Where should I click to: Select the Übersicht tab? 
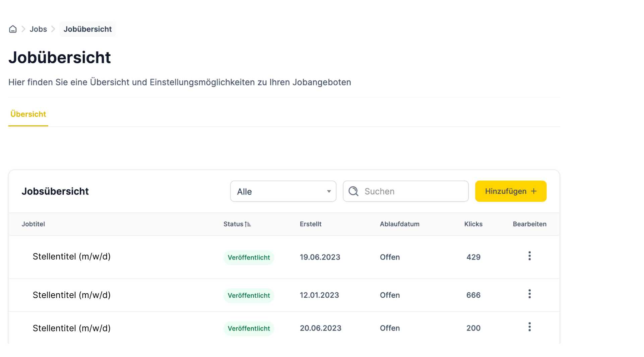pyautogui.click(x=28, y=114)
